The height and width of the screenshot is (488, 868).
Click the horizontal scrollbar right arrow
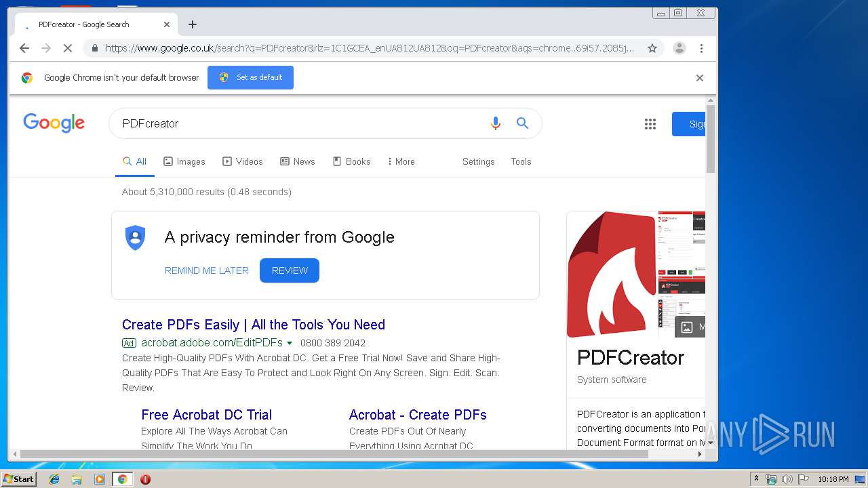pyautogui.click(x=700, y=454)
